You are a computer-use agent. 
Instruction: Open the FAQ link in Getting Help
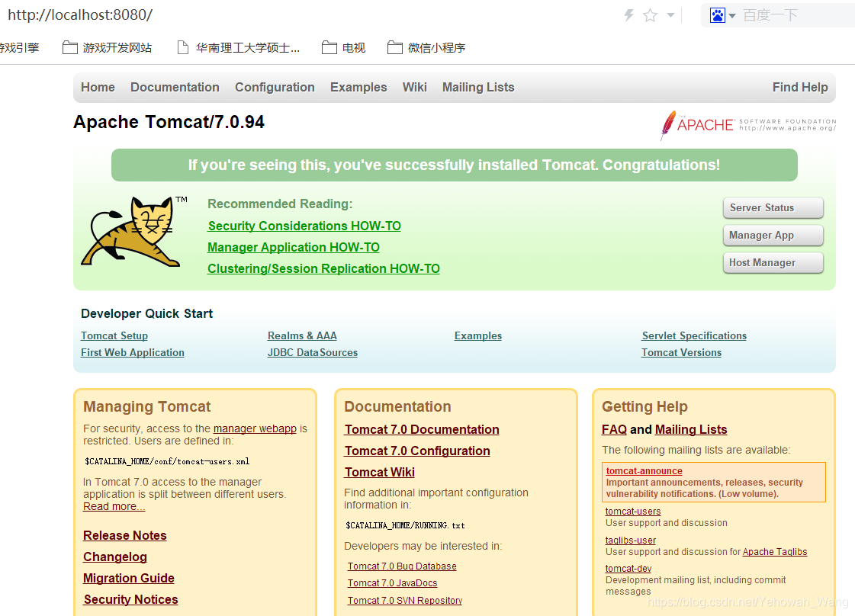(614, 429)
